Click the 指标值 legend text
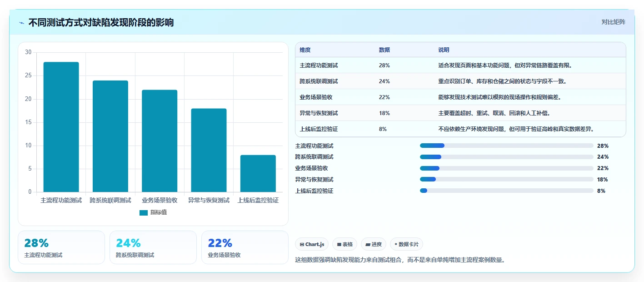This screenshot has width=644, height=282. (x=159, y=212)
